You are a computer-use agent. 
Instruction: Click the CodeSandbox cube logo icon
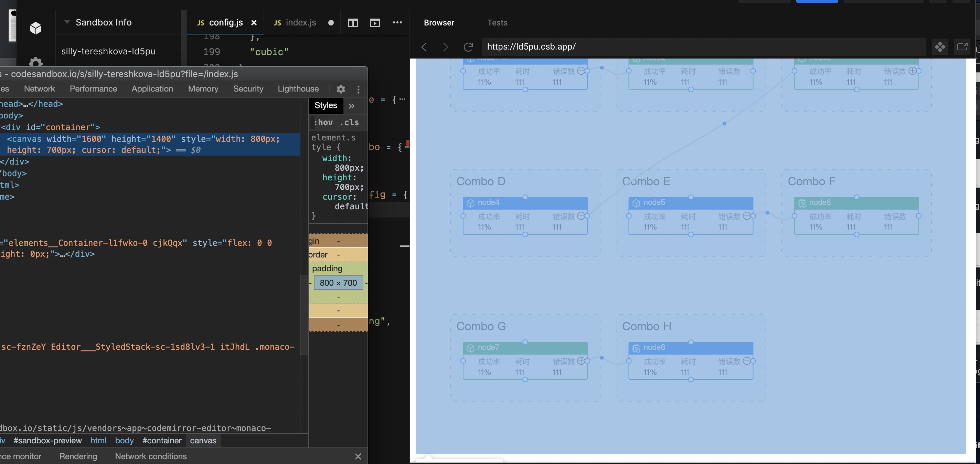[36, 28]
